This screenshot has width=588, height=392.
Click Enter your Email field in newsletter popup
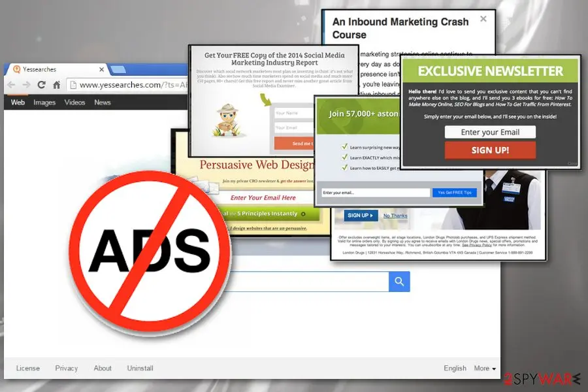490,132
